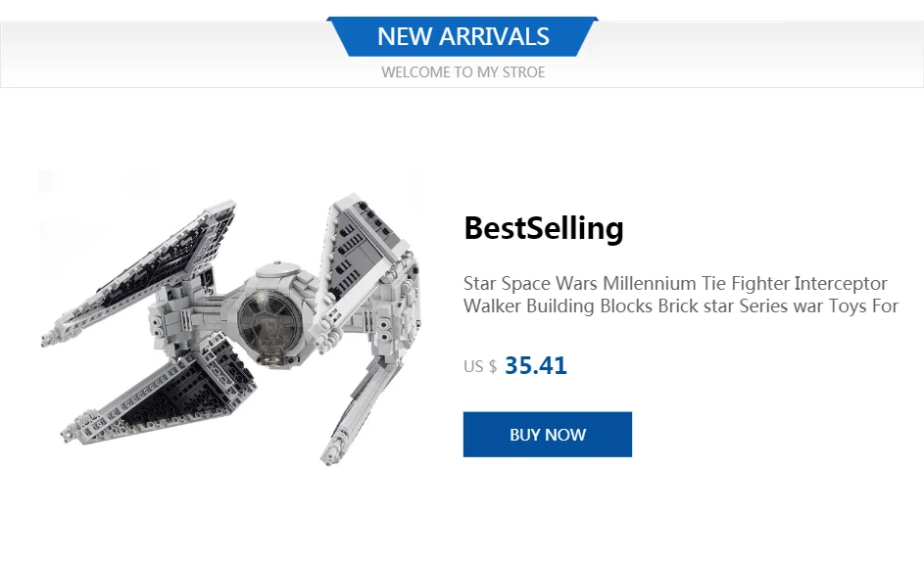Click the 35.41 price value

(x=535, y=366)
